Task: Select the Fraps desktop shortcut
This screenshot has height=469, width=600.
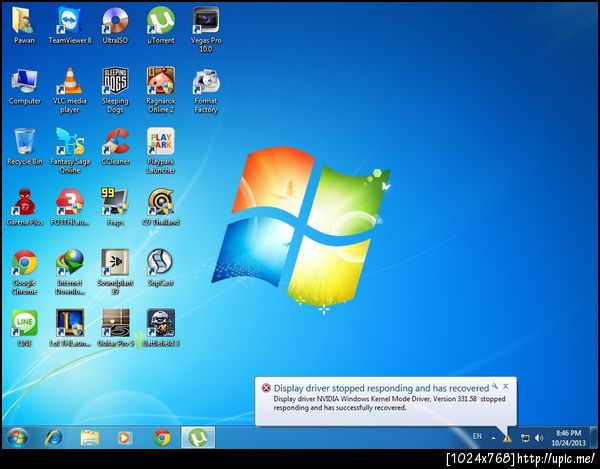Action: point(115,207)
